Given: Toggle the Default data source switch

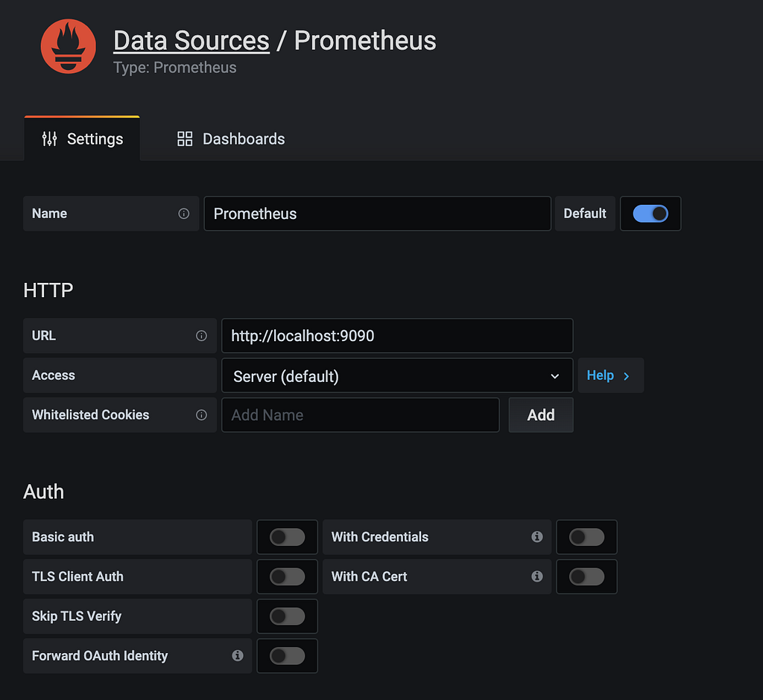Looking at the screenshot, I should click(650, 214).
